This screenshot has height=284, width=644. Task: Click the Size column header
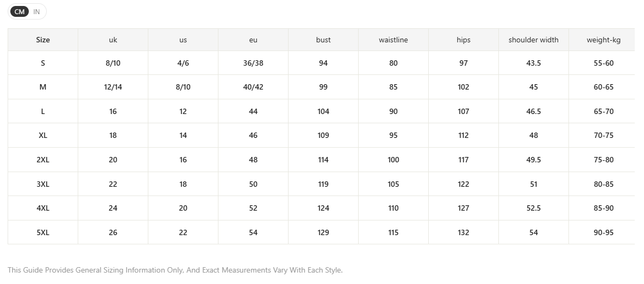pos(43,40)
